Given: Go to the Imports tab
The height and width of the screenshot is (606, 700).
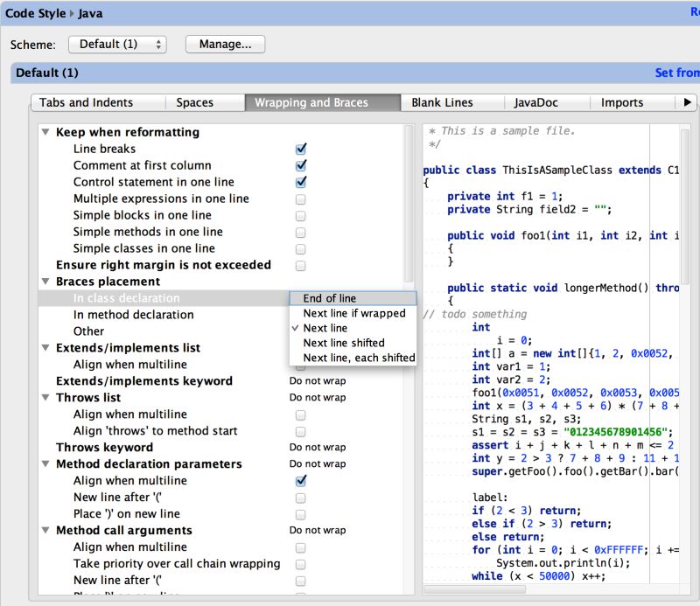Looking at the screenshot, I should [621, 102].
